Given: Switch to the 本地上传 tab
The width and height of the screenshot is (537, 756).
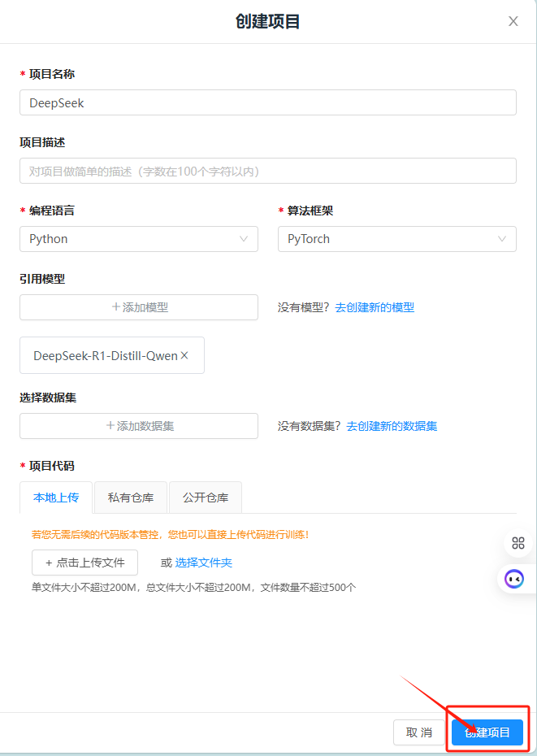Looking at the screenshot, I should (56, 497).
